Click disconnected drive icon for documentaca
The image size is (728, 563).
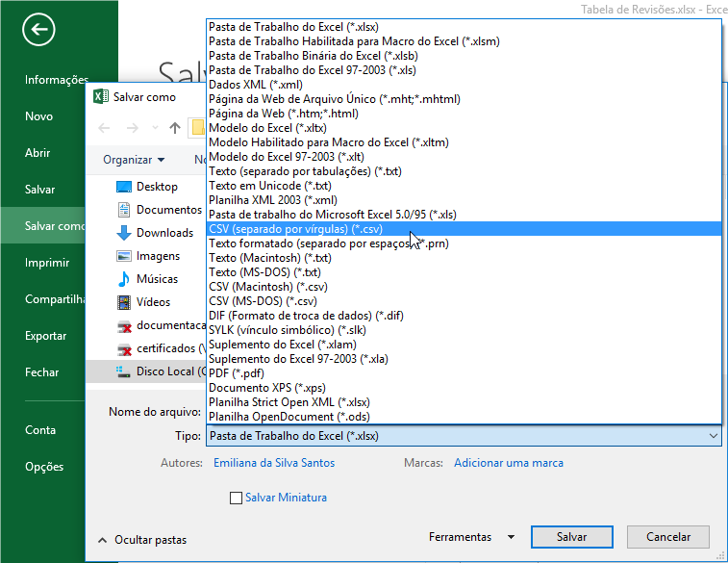click(x=124, y=327)
